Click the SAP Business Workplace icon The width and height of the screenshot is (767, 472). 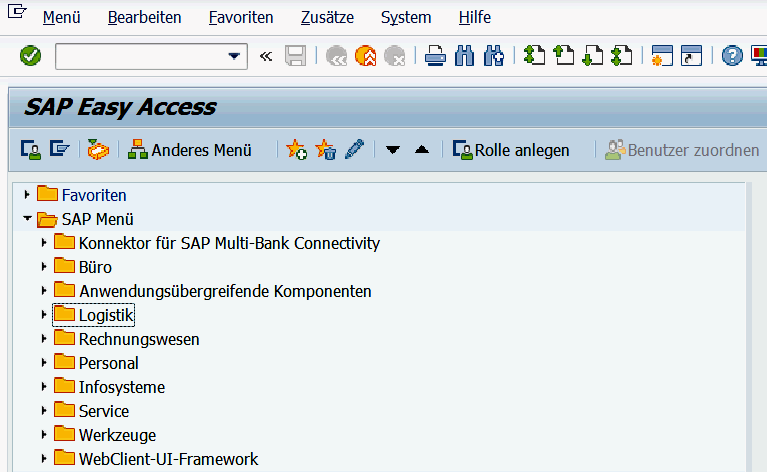97,150
